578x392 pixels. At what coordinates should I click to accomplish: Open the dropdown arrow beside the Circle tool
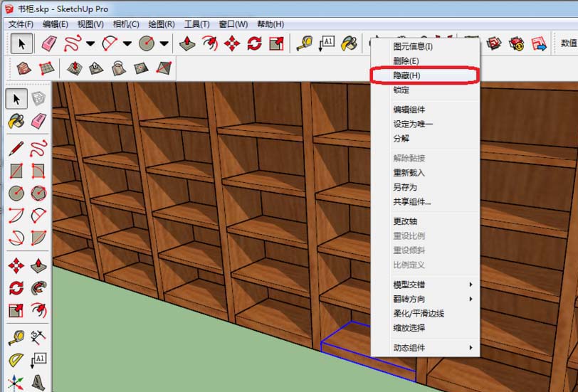[164, 44]
